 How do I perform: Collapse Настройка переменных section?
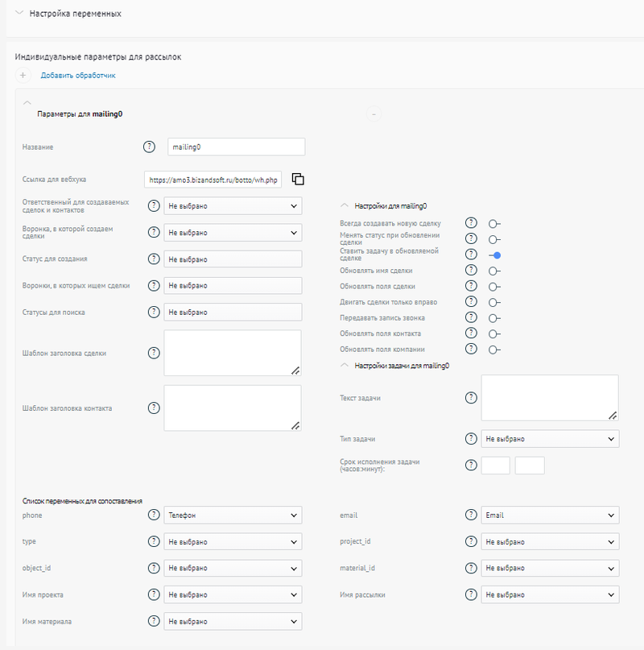(19, 14)
